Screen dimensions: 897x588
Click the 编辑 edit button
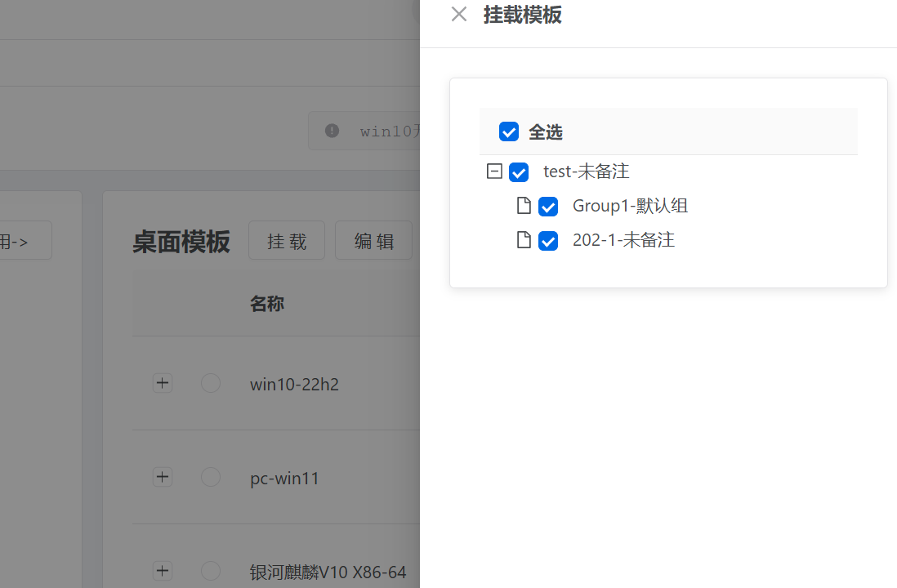373,240
